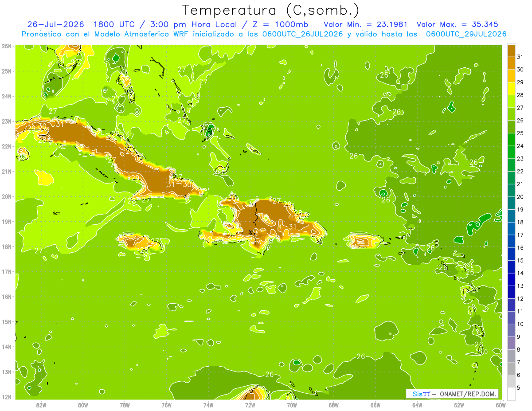Image resolution: width=532 pixels, height=411 pixels.
Task: Click the "74W" longitude axis label
Action: [x=208, y=405]
